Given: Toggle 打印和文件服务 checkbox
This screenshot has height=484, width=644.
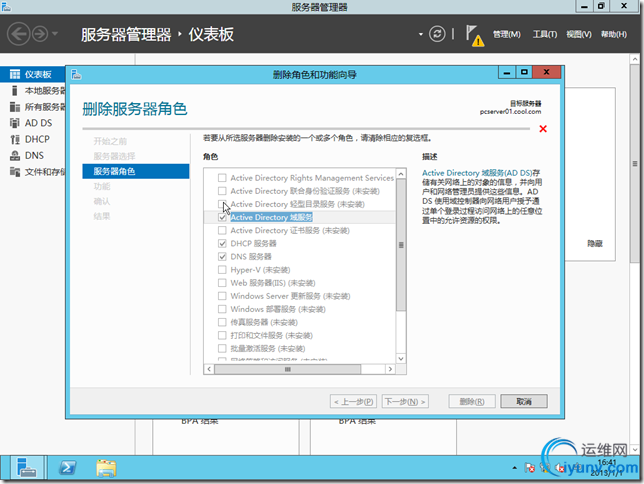Looking at the screenshot, I should tap(222, 335).
